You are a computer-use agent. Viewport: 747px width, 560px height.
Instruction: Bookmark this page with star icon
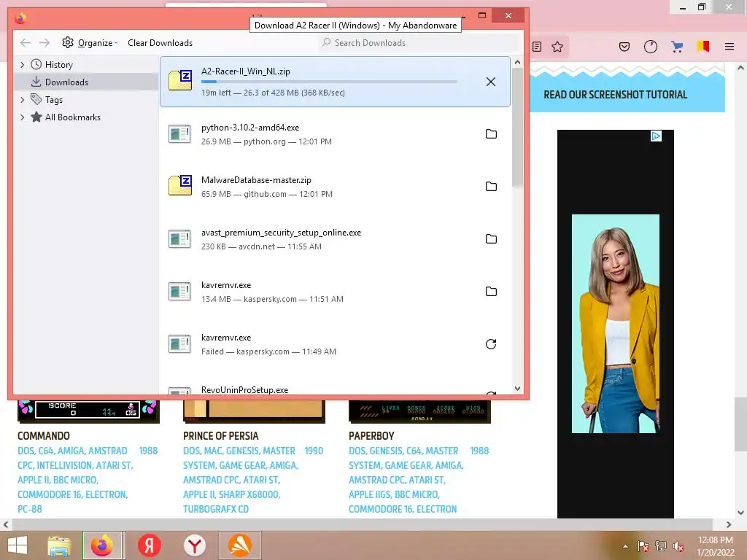pos(557,47)
